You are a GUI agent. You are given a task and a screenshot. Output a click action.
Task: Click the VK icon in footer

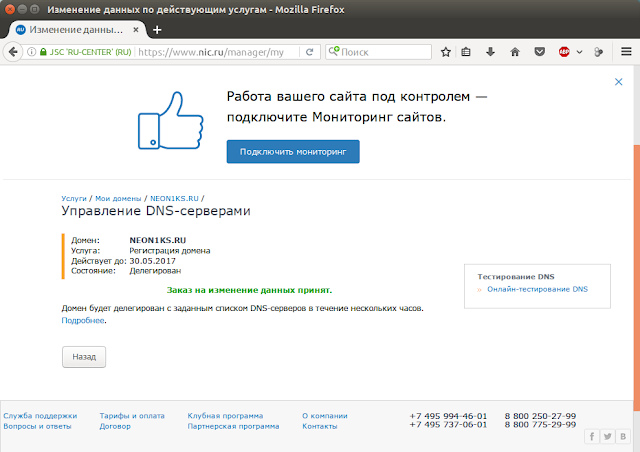(x=623, y=436)
